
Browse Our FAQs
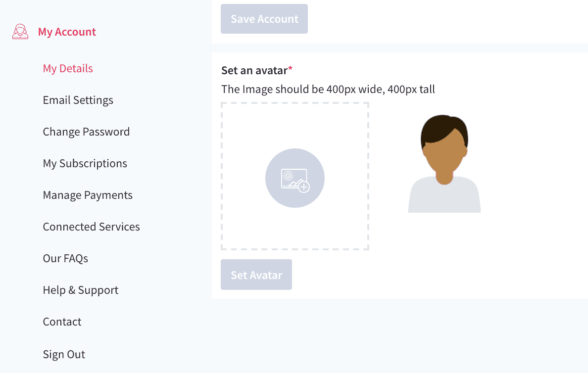click(65, 258)
